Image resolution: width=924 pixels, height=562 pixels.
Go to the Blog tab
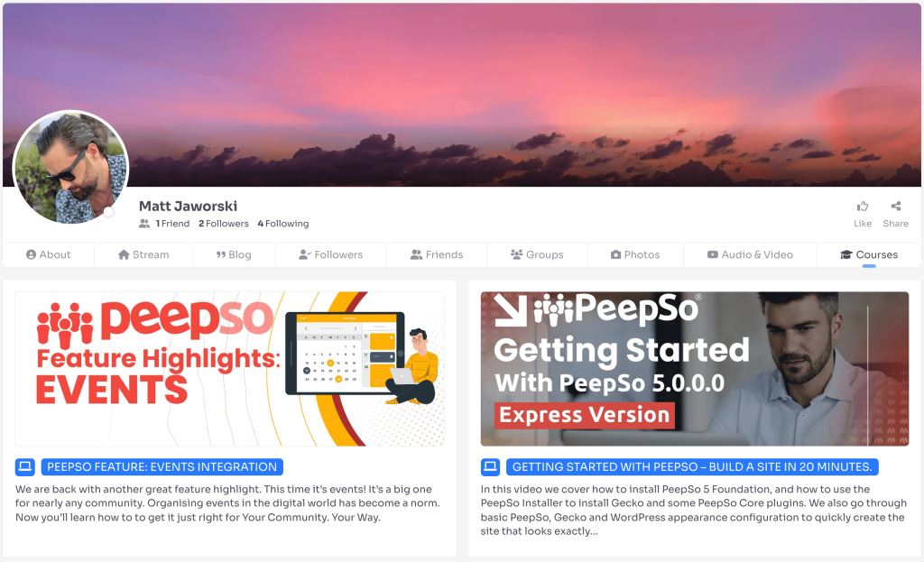pyautogui.click(x=234, y=254)
